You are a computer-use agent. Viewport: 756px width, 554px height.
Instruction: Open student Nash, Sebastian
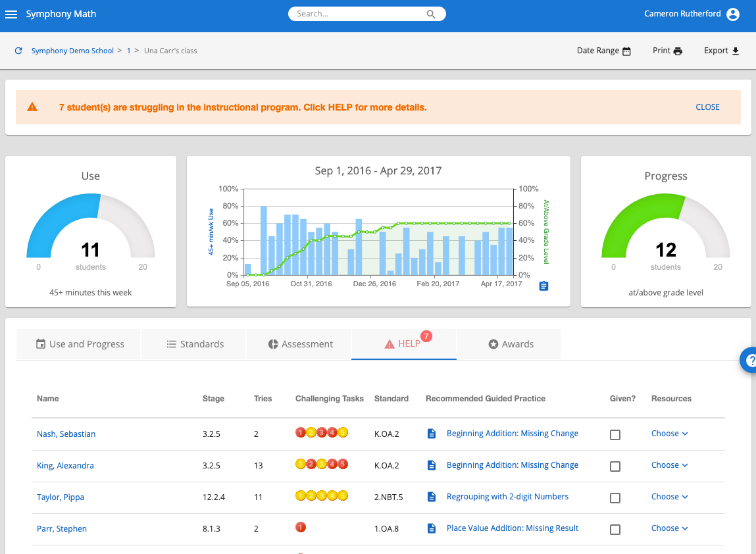pos(66,434)
